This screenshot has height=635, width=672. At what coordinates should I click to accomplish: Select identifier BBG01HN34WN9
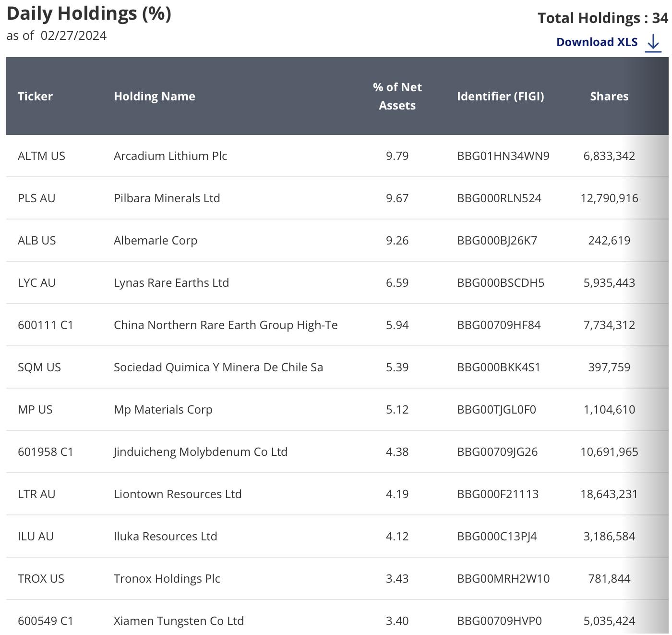pyautogui.click(x=503, y=156)
